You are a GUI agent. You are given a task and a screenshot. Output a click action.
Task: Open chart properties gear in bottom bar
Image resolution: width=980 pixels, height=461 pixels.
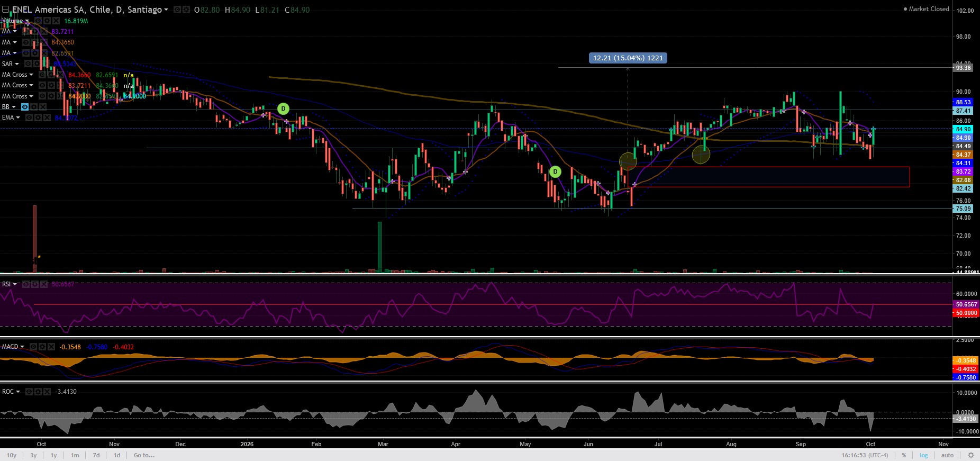pyautogui.click(x=970, y=455)
